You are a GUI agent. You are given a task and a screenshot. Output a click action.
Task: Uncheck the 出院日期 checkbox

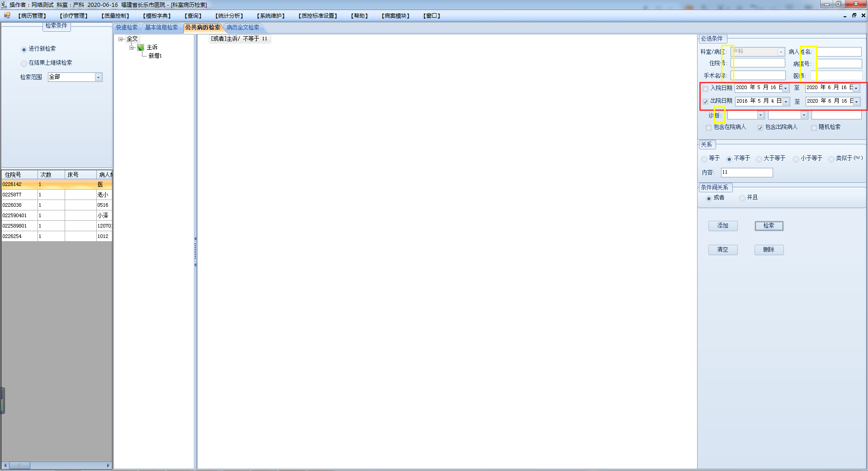[x=706, y=101]
